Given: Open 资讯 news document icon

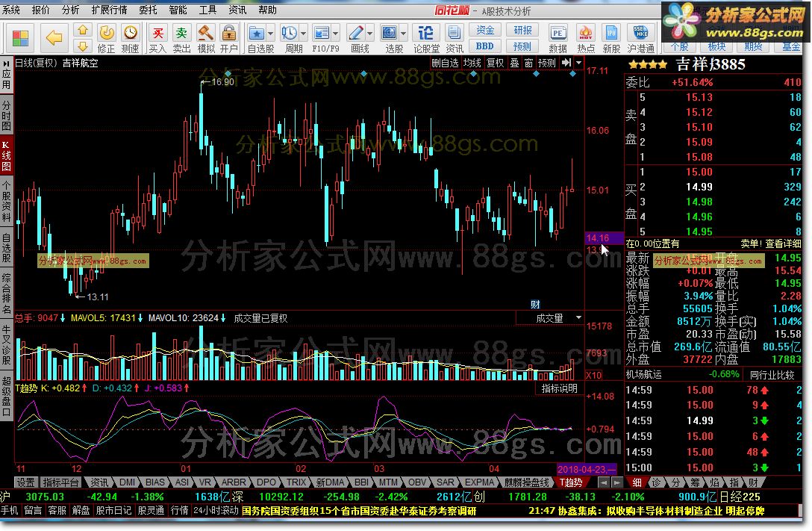Looking at the screenshot, I should [x=455, y=38].
